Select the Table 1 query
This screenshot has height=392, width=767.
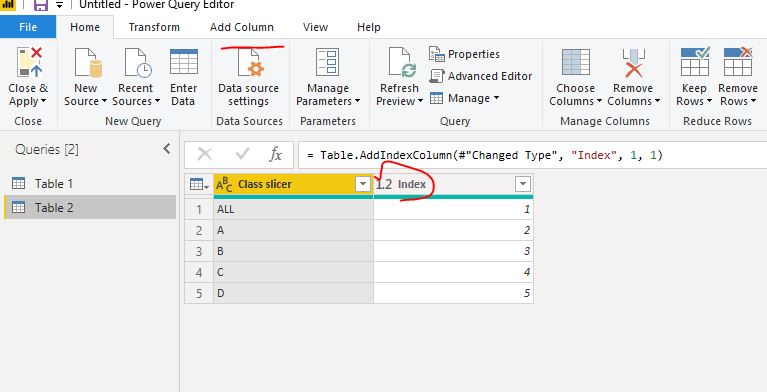(90, 184)
